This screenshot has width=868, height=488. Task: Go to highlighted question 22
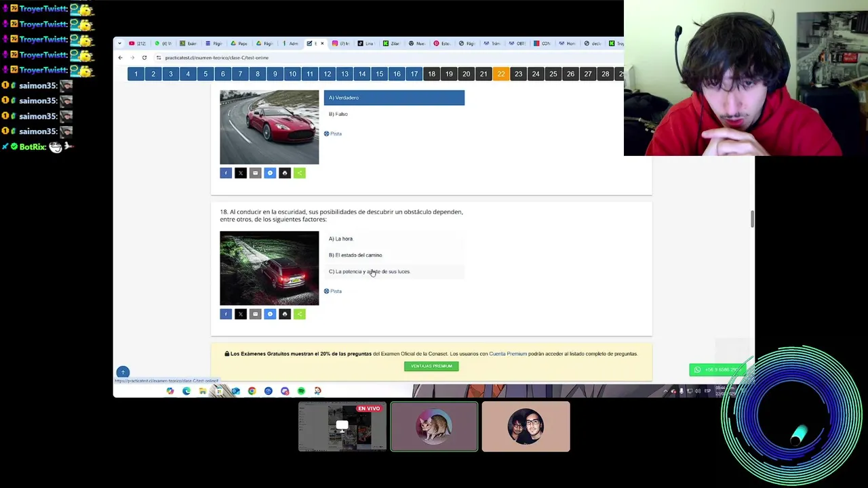pyautogui.click(x=500, y=74)
